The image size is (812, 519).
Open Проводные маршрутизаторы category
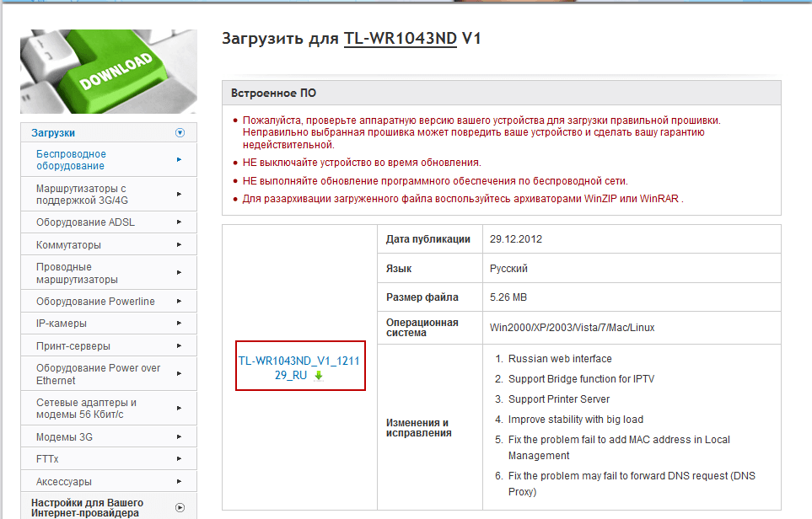pos(77,273)
